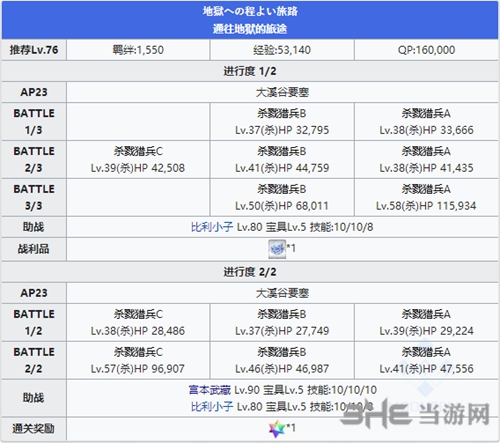Click the 进行度 2/2 header row
This screenshot has width=500, height=443.
click(x=250, y=272)
